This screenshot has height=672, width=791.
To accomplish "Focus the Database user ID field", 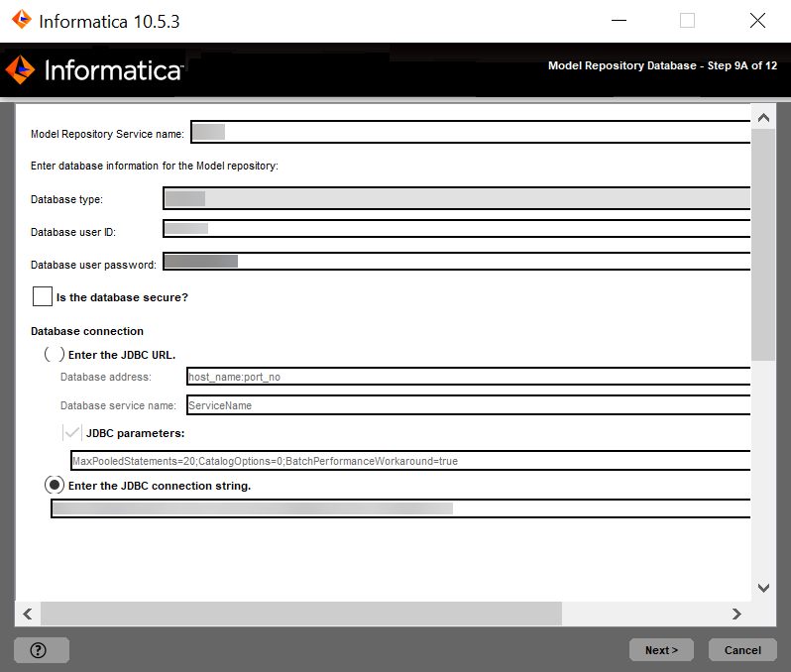I will tap(457, 229).
